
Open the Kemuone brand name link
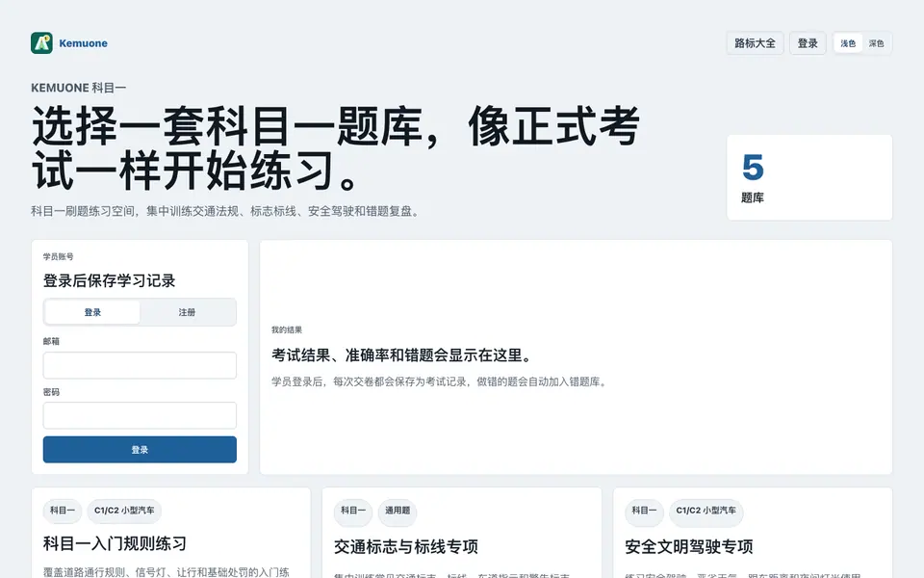tap(83, 43)
